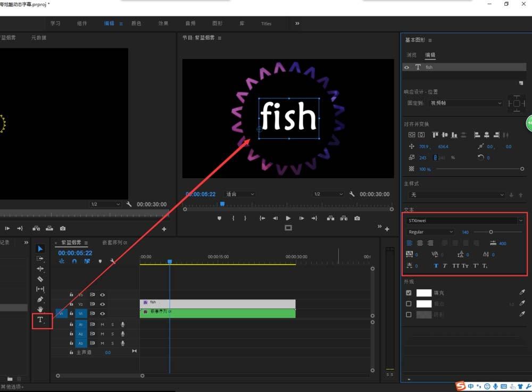The height and width of the screenshot is (392, 532).
Task: Solo audio track A2 with the S button
Action: [x=112, y=334]
